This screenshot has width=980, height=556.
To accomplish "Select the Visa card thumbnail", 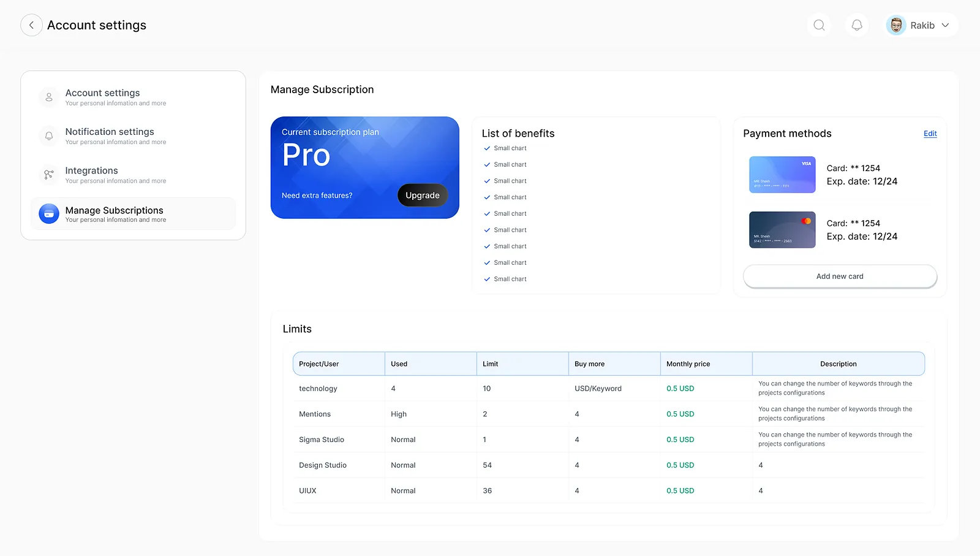I will pyautogui.click(x=782, y=175).
